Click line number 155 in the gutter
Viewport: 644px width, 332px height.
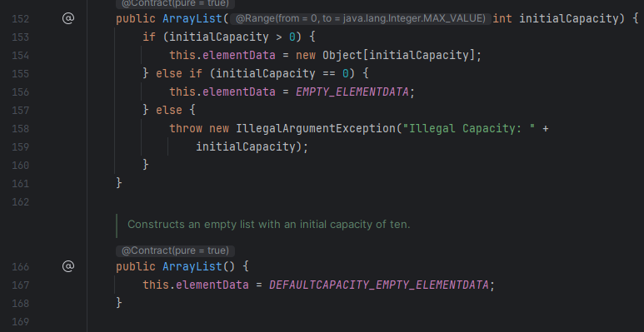pos(21,74)
